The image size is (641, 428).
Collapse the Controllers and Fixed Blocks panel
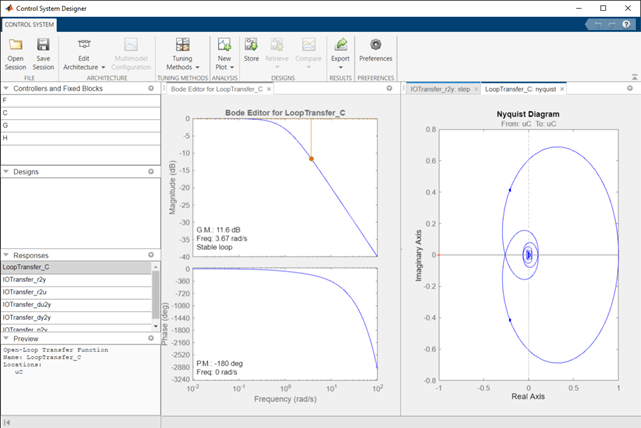coord(6,88)
